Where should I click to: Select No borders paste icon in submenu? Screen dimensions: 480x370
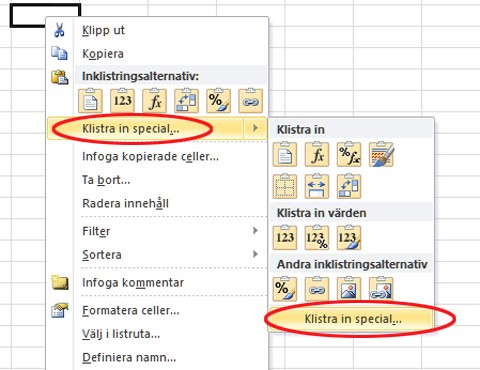pos(285,186)
